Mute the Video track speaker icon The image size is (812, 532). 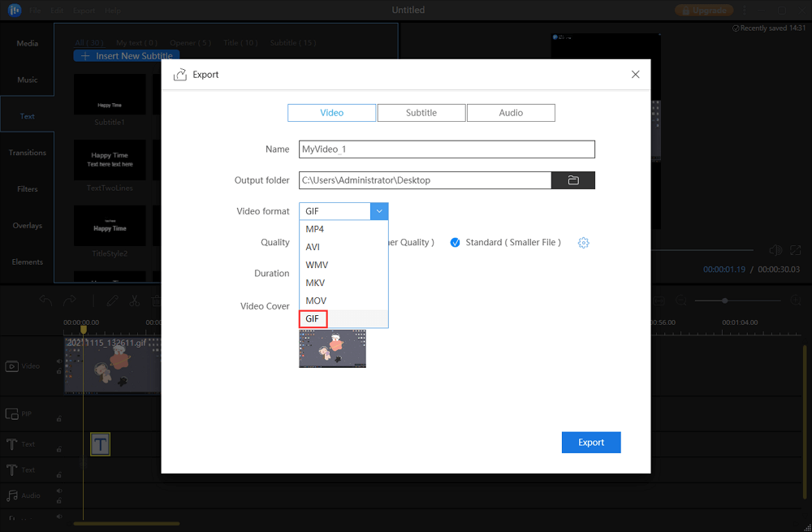(x=59, y=361)
